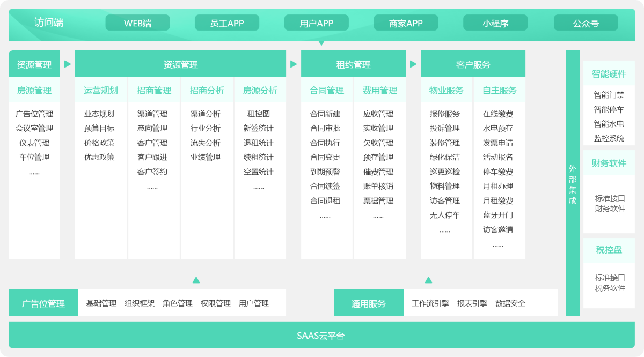The image size is (644, 357).
Task: Click the 业绩管理 entry
Action: coord(206,157)
